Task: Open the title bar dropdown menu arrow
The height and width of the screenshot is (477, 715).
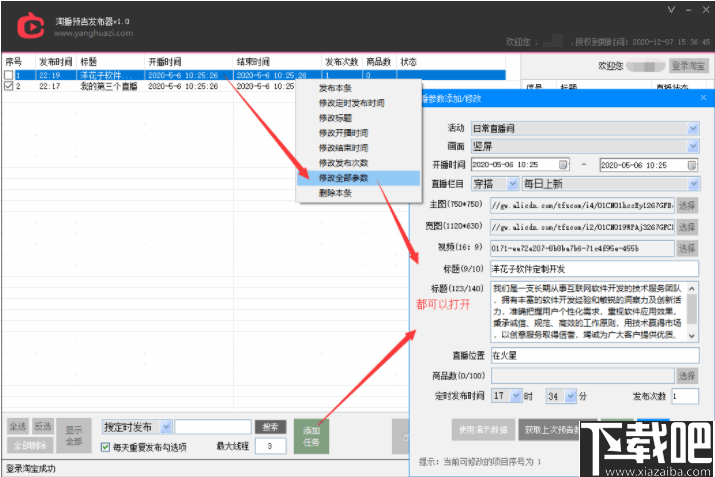Action: tap(671, 10)
